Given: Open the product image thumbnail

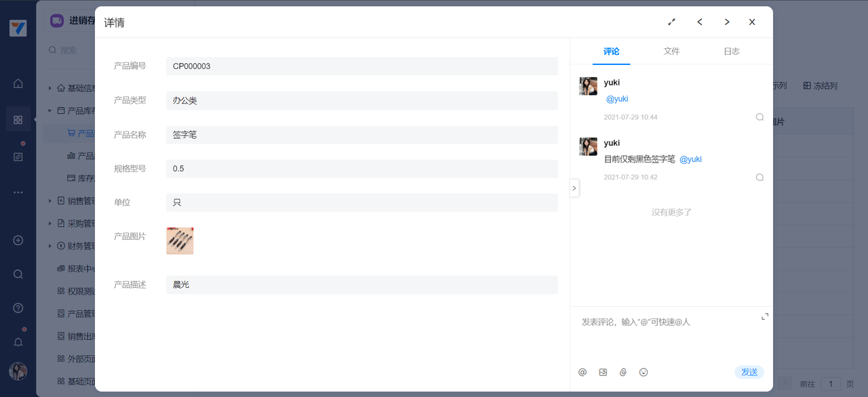Looking at the screenshot, I should (x=180, y=241).
